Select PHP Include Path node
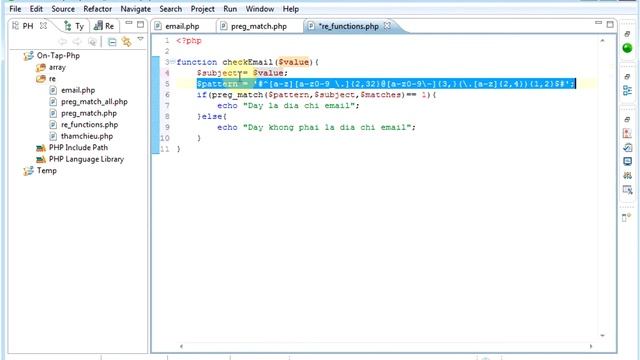 [x=78, y=147]
